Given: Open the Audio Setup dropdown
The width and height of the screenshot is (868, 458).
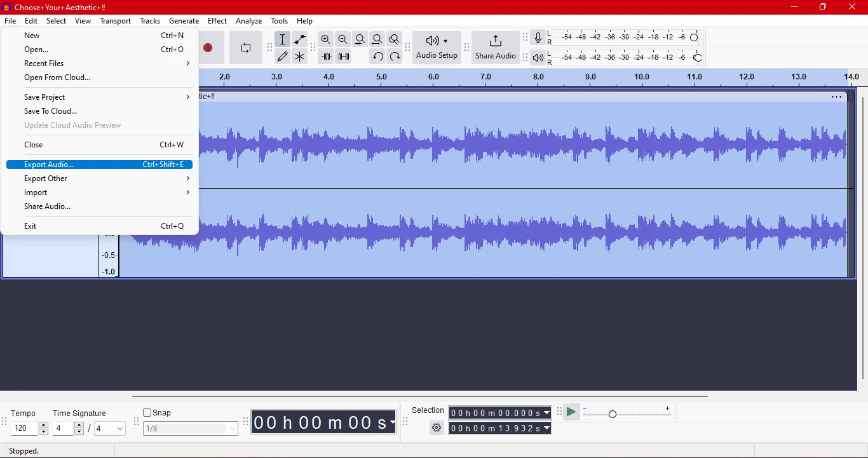Looking at the screenshot, I should click(437, 48).
